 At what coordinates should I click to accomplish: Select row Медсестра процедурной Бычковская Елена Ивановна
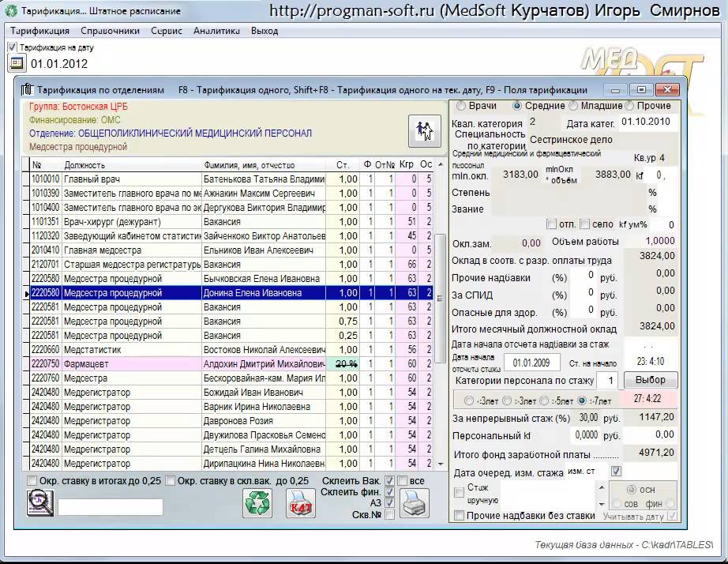coord(231,279)
